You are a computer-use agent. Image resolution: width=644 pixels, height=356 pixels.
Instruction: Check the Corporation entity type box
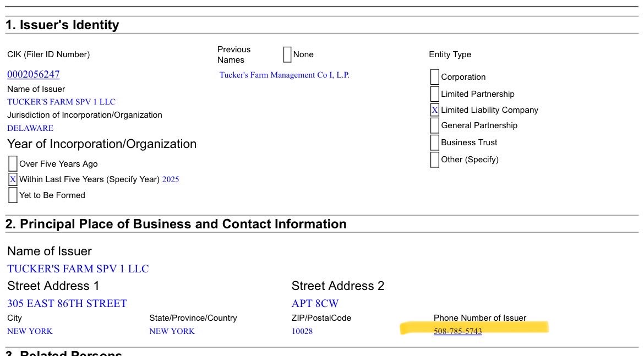(435, 76)
